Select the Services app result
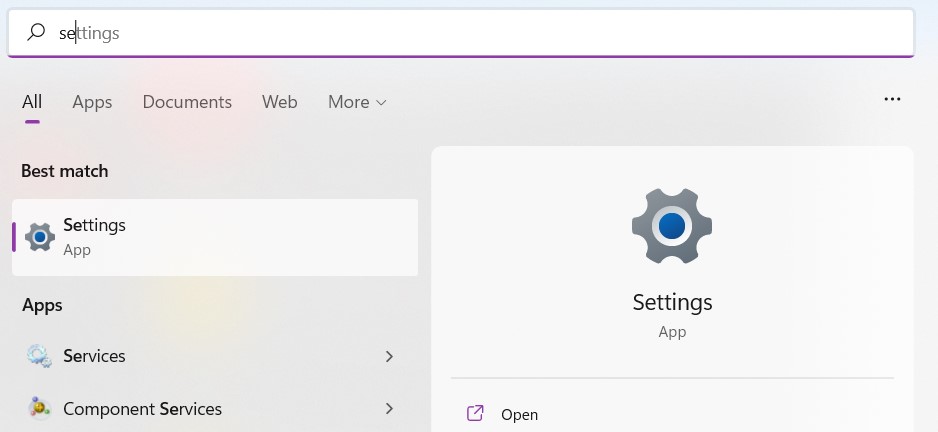 pos(215,356)
